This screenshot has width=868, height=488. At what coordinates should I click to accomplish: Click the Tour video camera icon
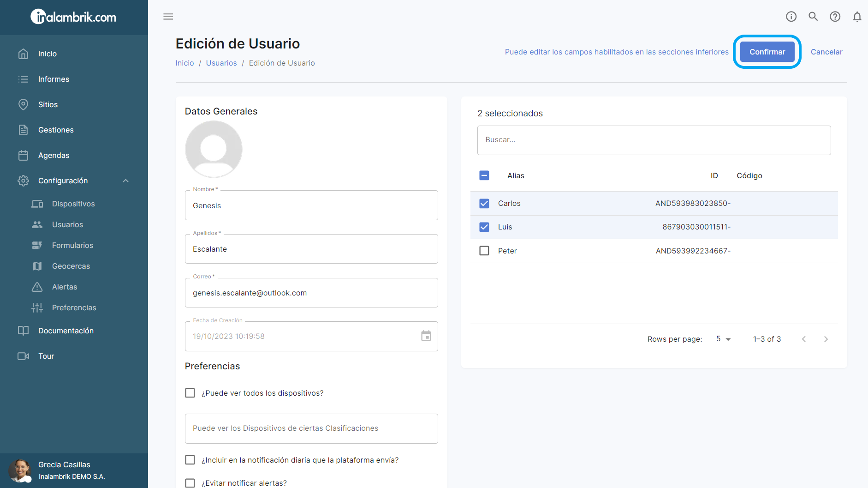pos(24,356)
